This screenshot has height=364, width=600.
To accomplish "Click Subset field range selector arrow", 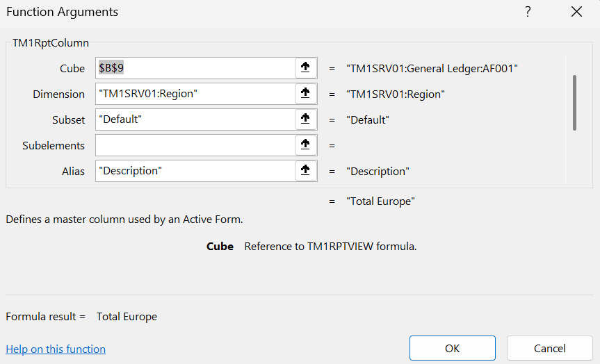I will (x=305, y=119).
